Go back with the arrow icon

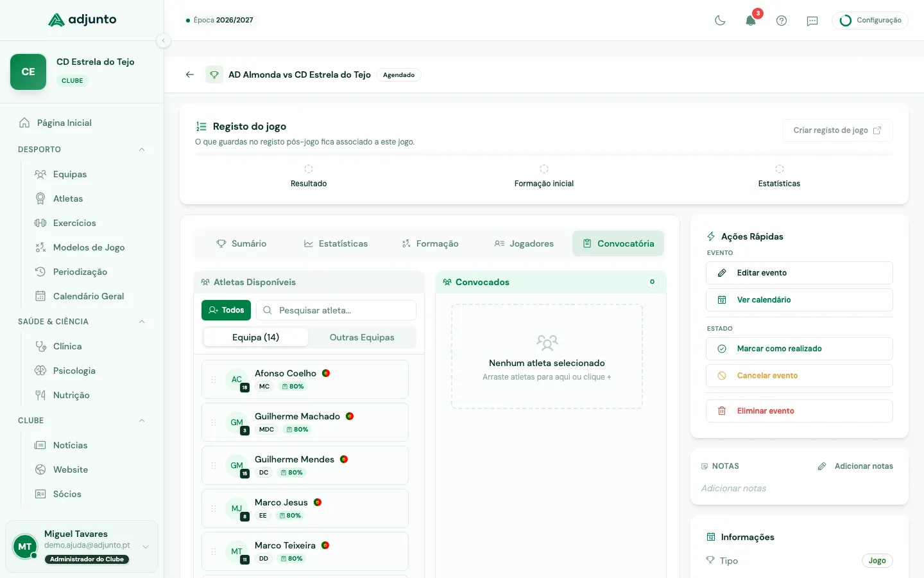pyautogui.click(x=190, y=74)
